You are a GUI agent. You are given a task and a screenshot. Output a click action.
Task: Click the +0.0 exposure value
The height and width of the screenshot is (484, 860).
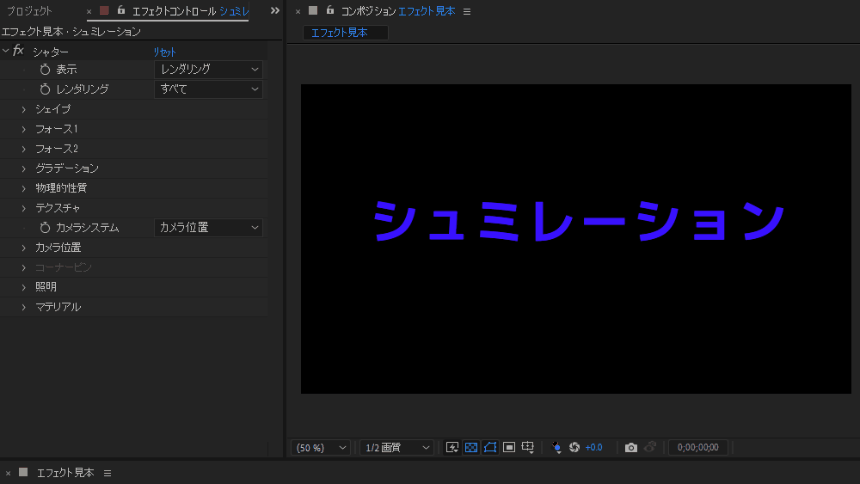594,448
